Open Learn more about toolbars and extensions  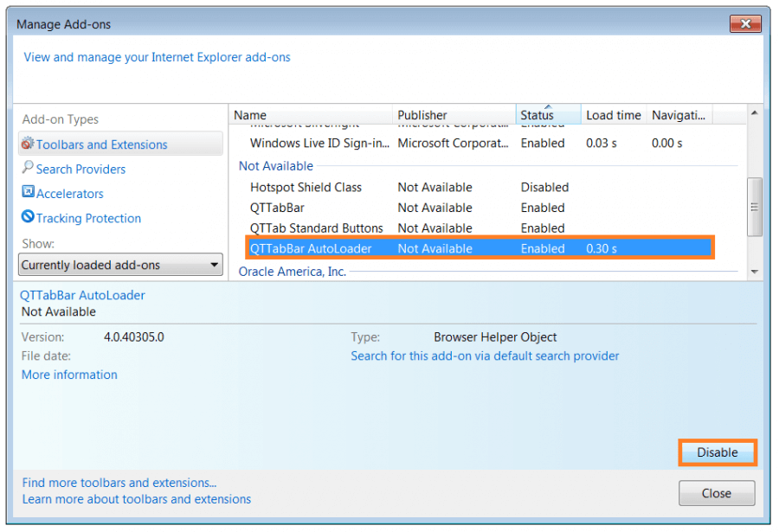point(137,499)
